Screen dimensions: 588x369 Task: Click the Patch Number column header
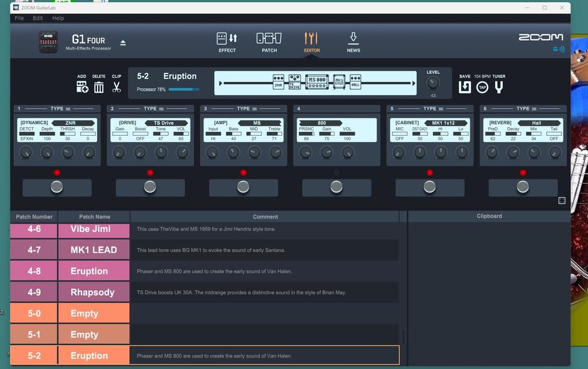click(x=34, y=217)
